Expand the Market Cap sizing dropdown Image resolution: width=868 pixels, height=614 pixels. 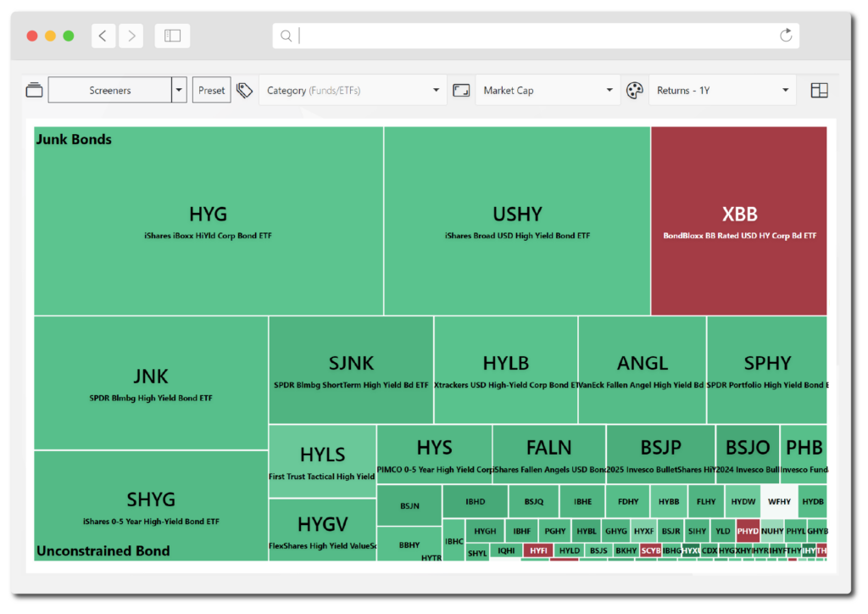point(547,89)
